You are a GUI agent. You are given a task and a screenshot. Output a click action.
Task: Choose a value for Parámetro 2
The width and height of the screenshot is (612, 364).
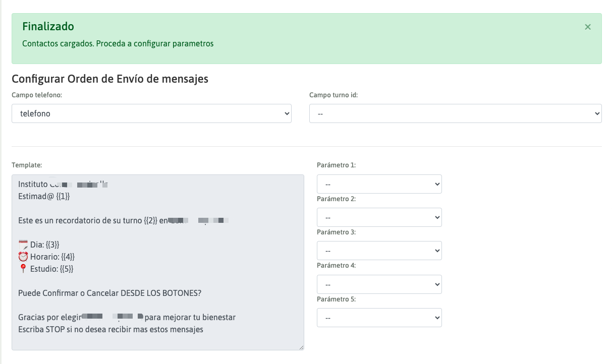tap(379, 217)
